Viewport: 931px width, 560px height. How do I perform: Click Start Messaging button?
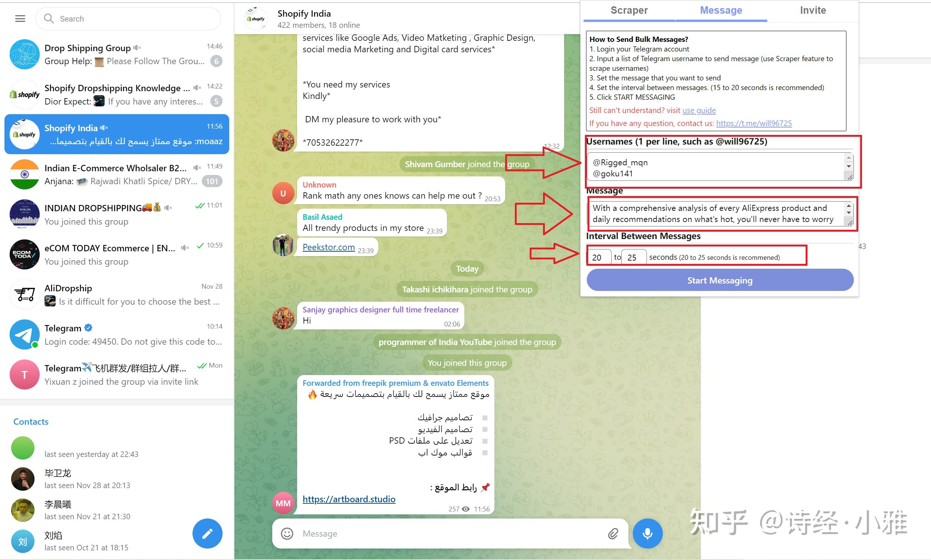point(720,280)
